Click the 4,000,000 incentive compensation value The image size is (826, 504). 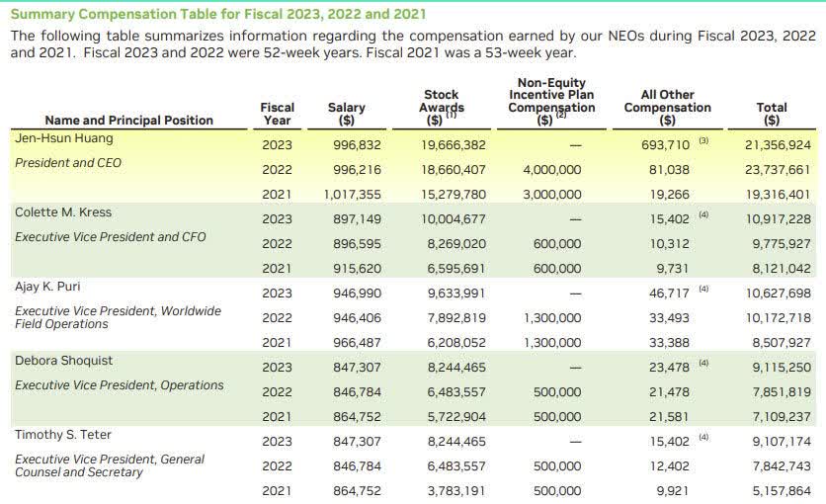(x=549, y=170)
